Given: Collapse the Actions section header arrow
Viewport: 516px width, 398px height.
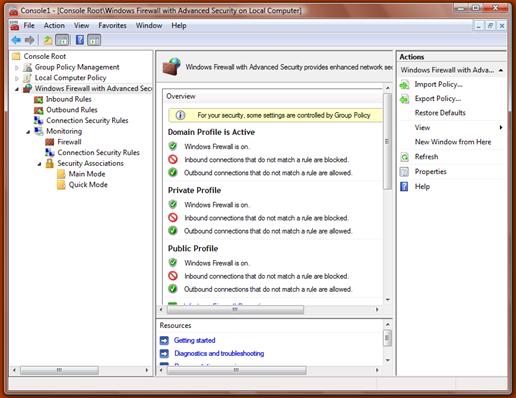Looking at the screenshot, I should coord(501,70).
